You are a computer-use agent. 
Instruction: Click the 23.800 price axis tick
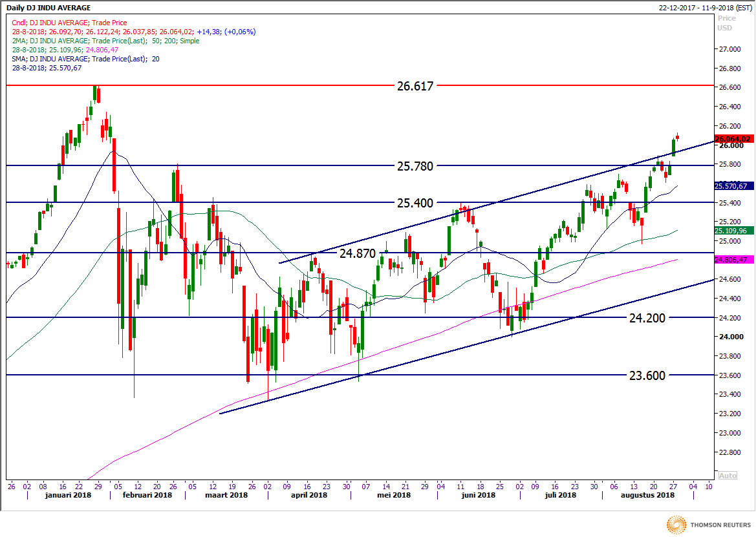(729, 356)
